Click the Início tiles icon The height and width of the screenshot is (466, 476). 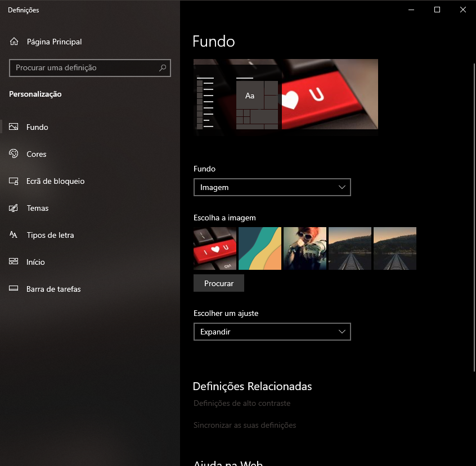[14, 261]
